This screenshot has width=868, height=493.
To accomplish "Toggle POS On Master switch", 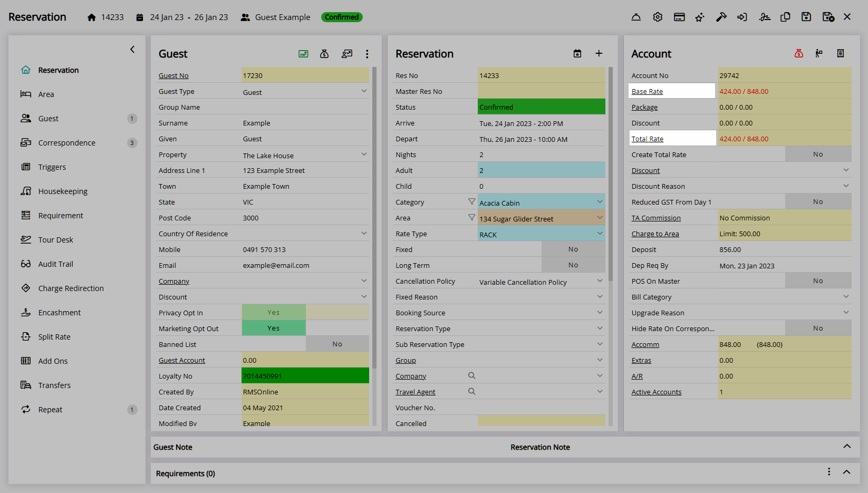I will tap(818, 281).
